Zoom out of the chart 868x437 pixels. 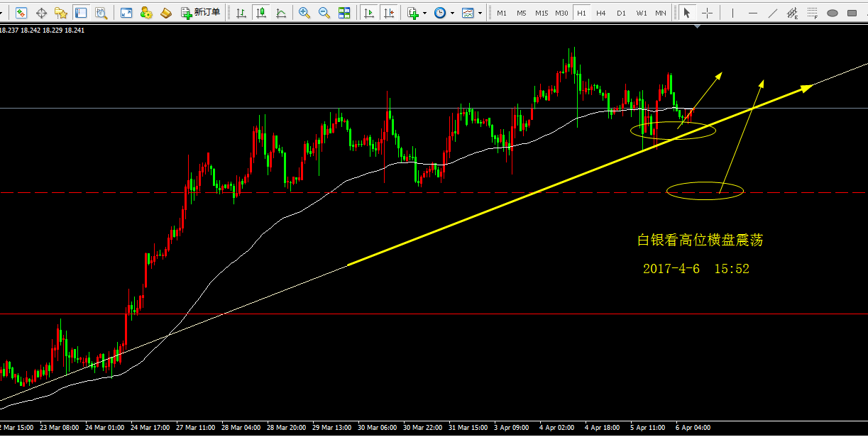(x=324, y=13)
